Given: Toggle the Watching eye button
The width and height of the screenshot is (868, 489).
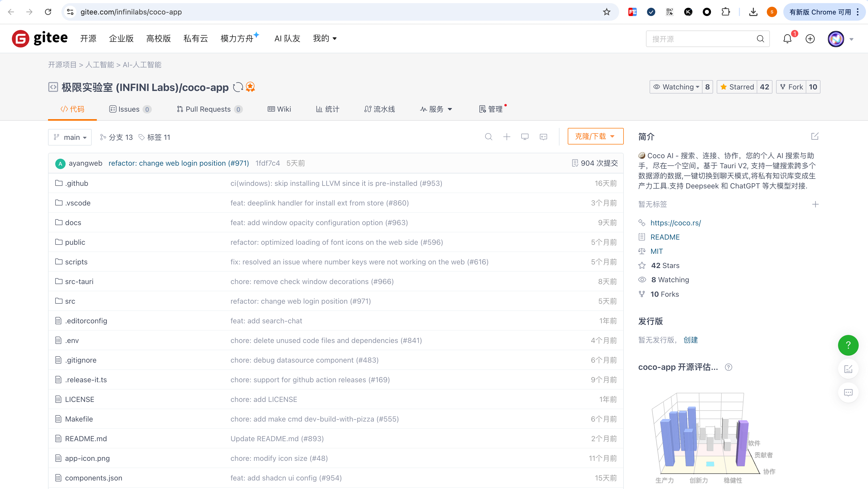Looking at the screenshot, I should coord(676,87).
